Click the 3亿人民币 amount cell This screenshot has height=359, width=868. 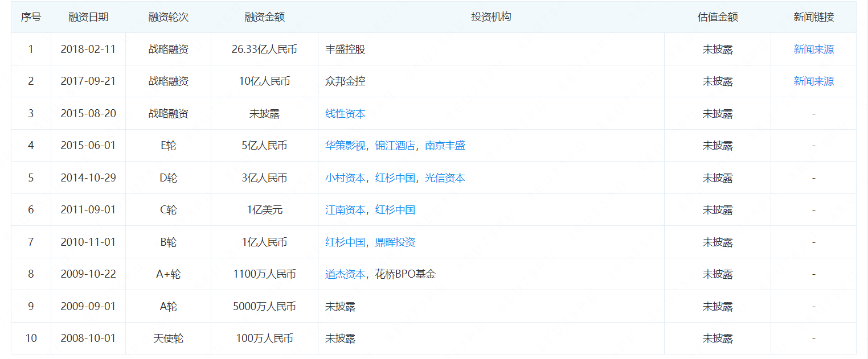pos(264,178)
